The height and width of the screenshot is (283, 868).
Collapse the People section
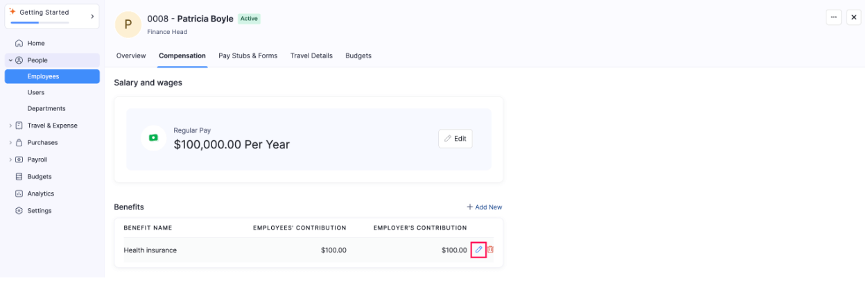[x=10, y=60]
